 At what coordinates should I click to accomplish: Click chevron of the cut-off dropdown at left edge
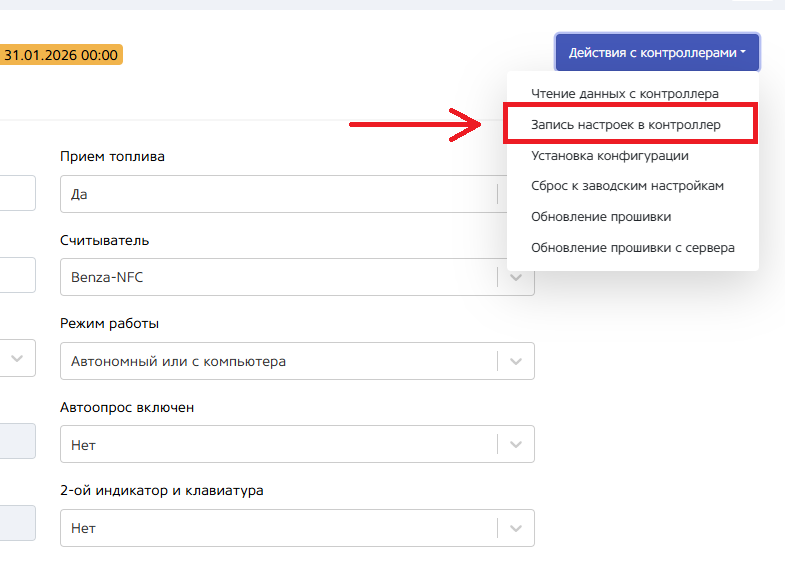coord(18,358)
